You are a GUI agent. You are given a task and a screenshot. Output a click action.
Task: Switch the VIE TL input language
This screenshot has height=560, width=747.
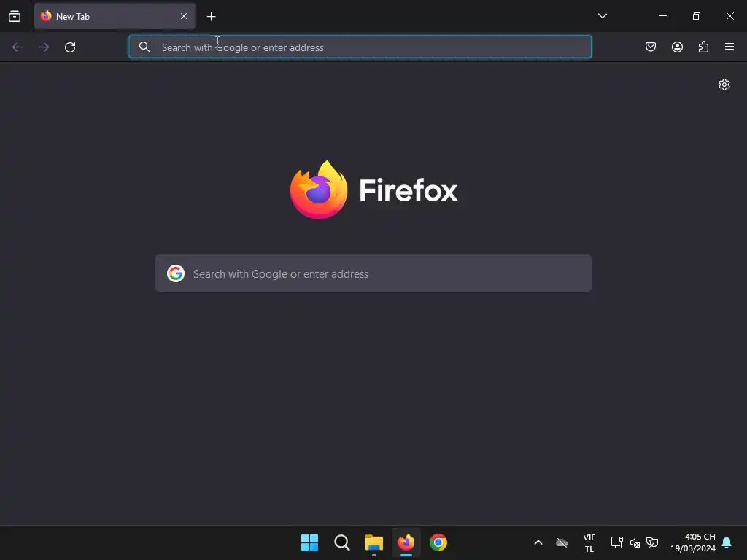589,542
